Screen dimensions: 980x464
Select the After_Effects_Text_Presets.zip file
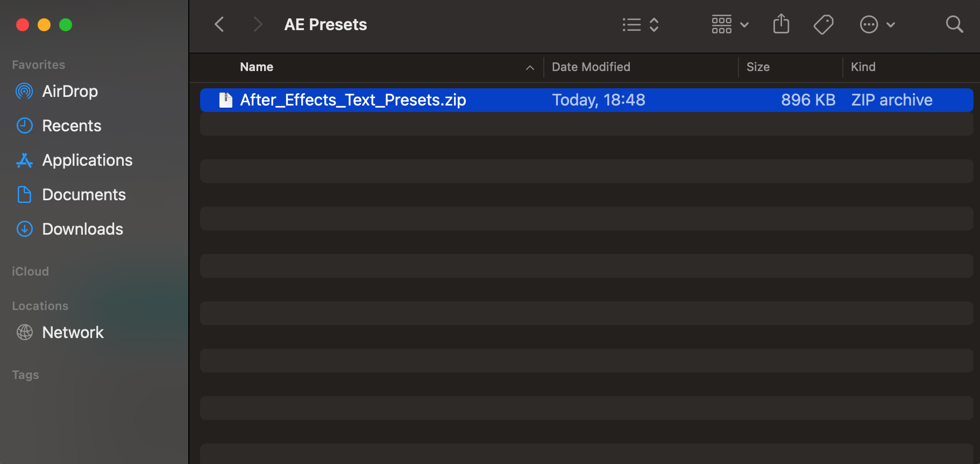[x=353, y=100]
